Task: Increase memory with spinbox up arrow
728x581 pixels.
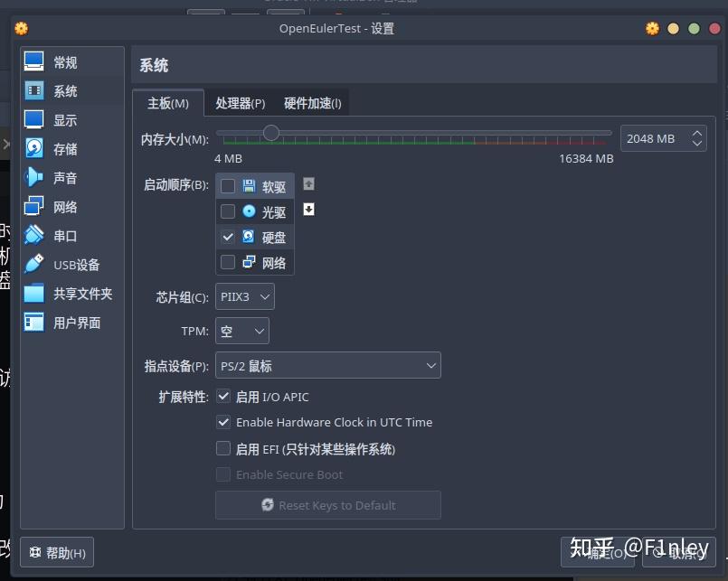Action: [697, 134]
